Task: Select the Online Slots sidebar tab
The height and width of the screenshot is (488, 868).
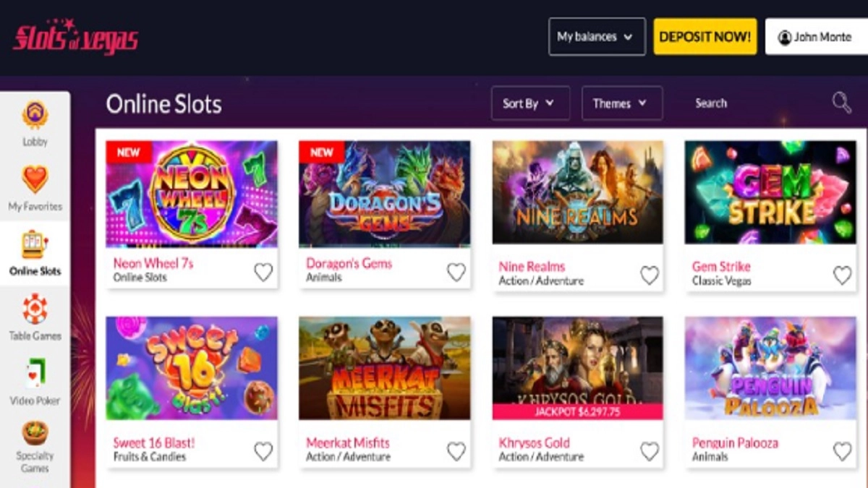Action: pyautogui.click(x=35, y=253)
